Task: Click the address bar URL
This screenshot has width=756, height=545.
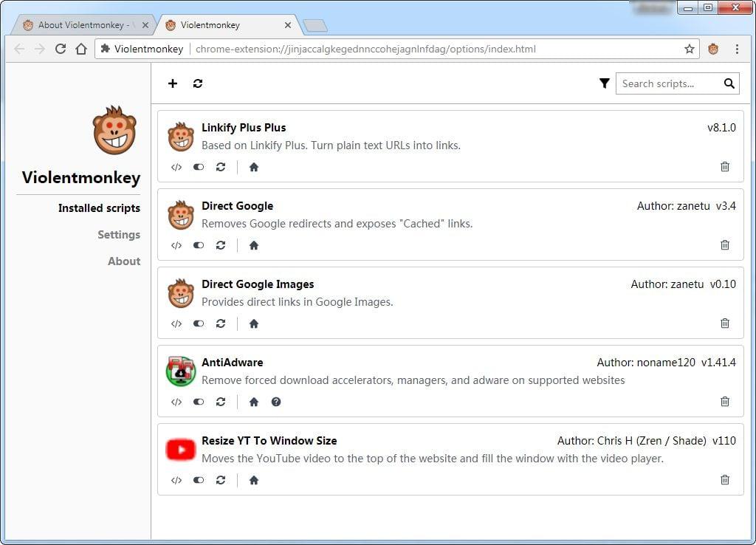Action: tap(365, 49)
